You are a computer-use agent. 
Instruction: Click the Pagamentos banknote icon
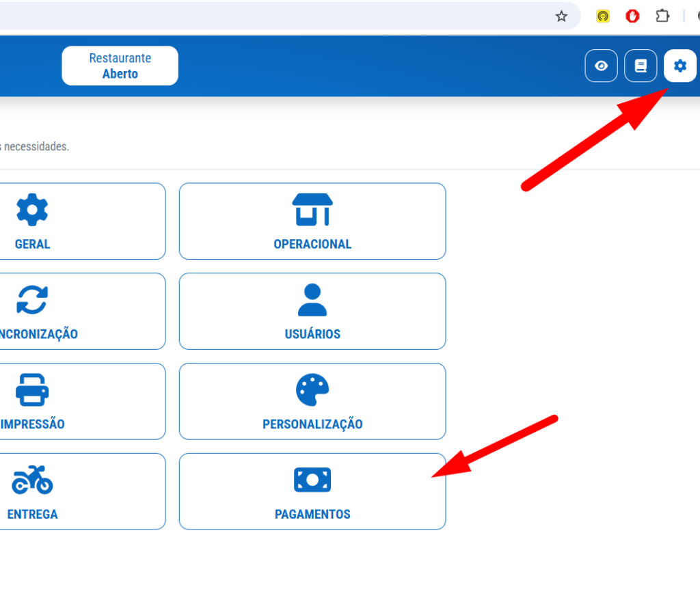pyautogui.click(x=312, y=480)
